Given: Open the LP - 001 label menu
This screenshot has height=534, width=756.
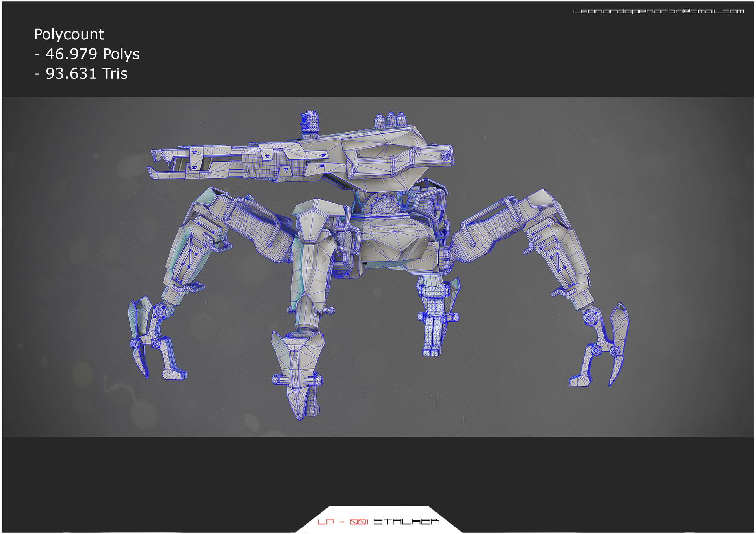Looking at the screenshot, I should (x=343, y=522).
